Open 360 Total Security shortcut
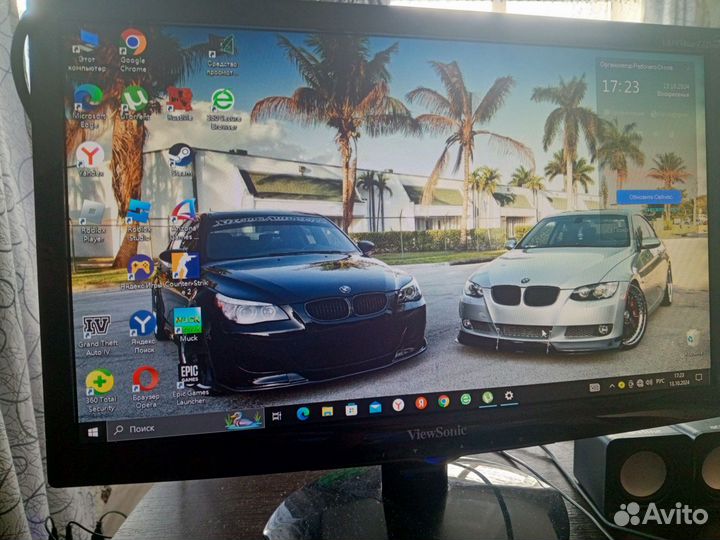Screen dimensions: 720x540 coord(100,383)
